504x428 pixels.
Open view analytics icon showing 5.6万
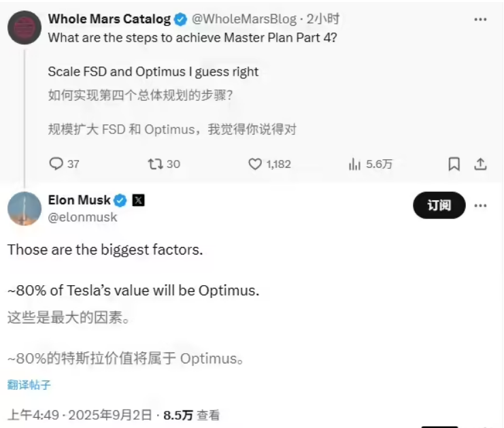(354, 164)
